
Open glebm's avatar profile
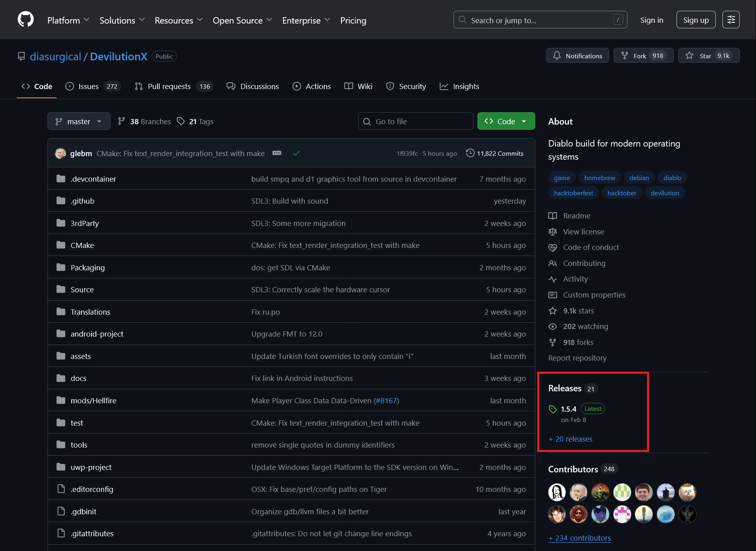click(x=60, y=153)
